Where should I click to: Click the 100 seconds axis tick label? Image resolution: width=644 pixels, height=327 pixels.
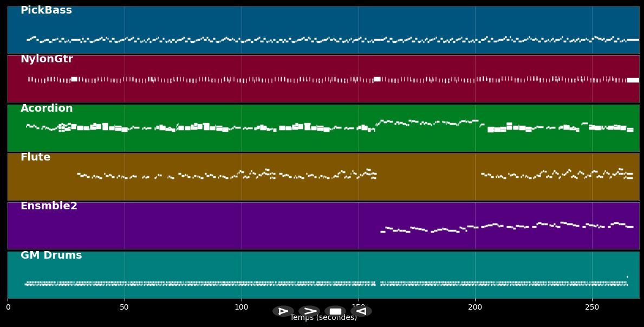click(x=242, y=307)
